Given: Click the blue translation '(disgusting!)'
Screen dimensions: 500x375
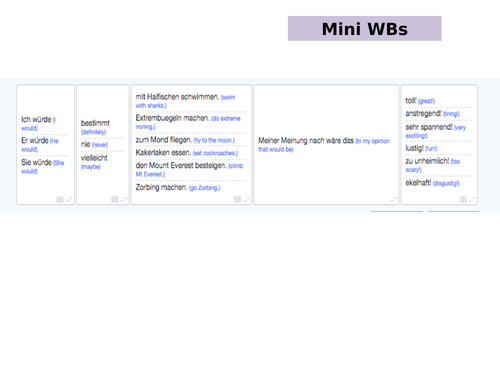Looking at the screenshot, I should [x=446, y=184].
